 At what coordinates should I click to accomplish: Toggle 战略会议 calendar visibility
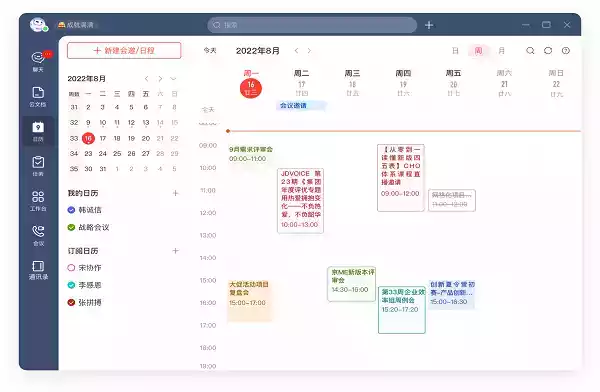coord(71,227)
